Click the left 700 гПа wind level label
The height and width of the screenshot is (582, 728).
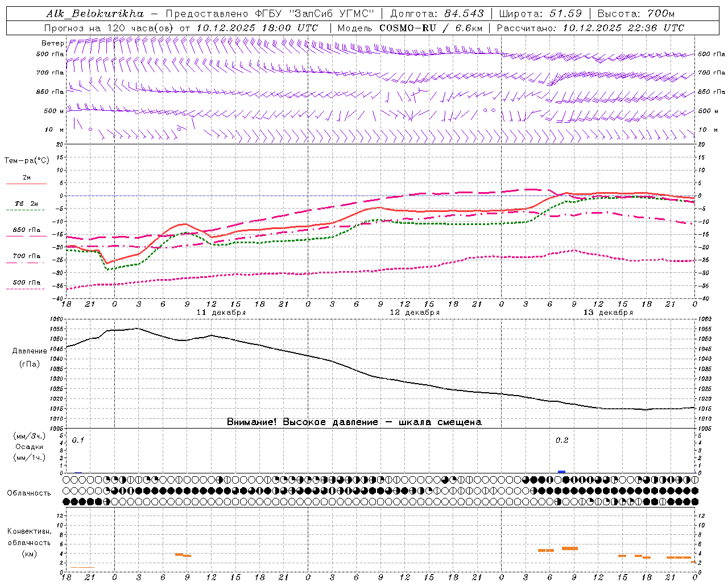pyautogui.click(x=50, y=73)
